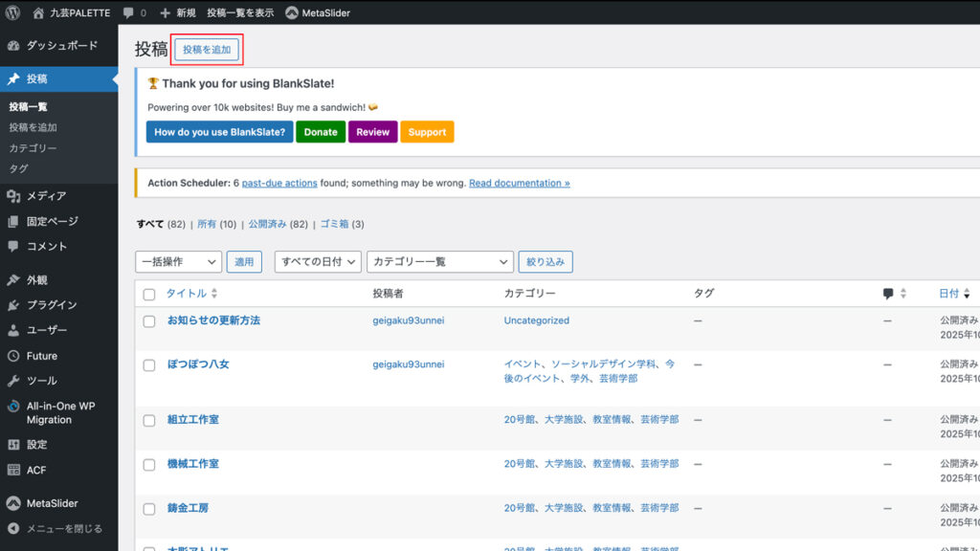Screen dimensions: 980x551
Task: Expand the すべての日付 date filter
Action: pos(318,261)
